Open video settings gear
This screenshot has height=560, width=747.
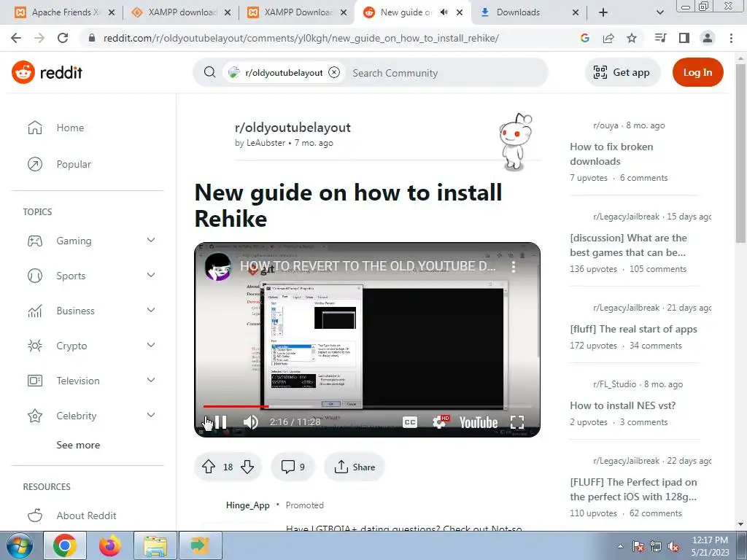coord(440,422)
